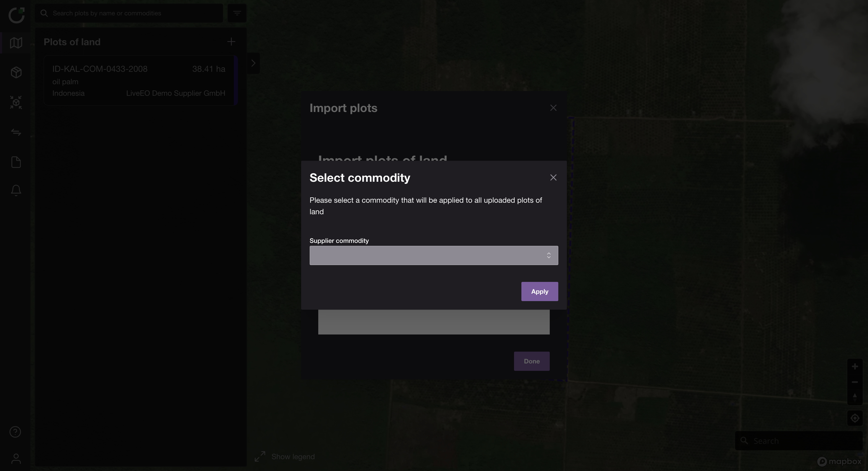Viewport: 868px width, 471px height.
Task: Open the map view sidebar icon
Action: click(x=16, y=43)
